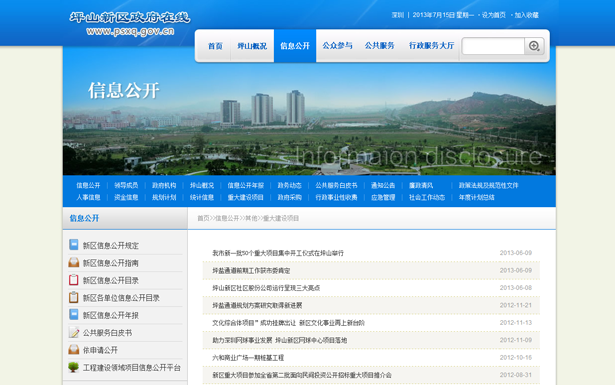
Task: Open the 坪山概况 navigation tab
Action: (x=252, y=46)
